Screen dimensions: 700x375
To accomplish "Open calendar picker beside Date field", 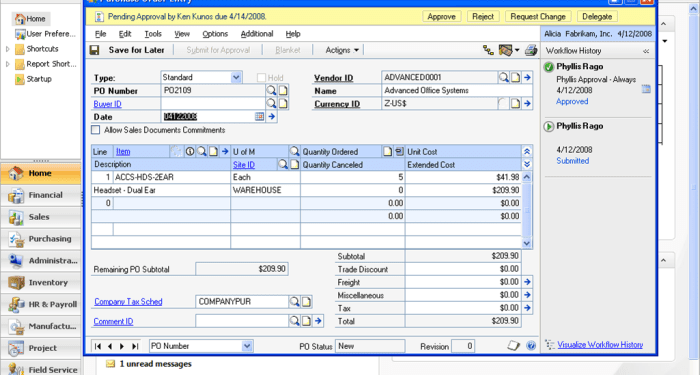I will click(259, 117).
